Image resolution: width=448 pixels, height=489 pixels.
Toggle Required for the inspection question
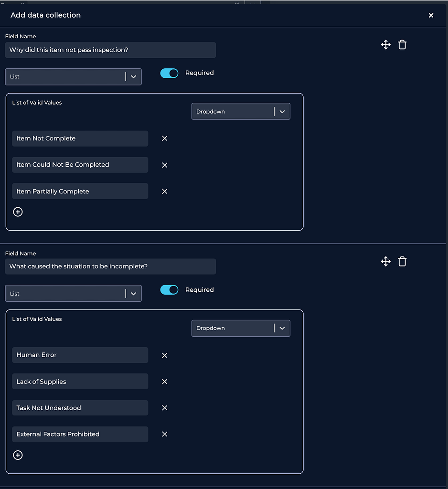coord(169,73)
